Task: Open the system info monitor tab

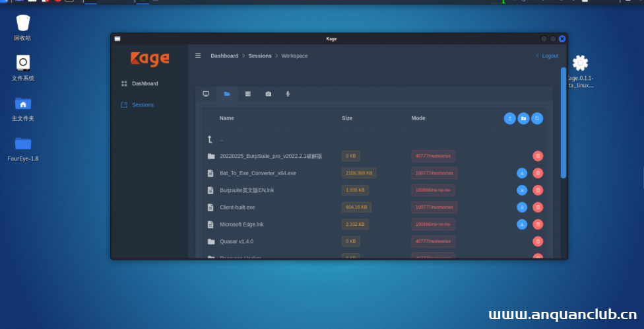Action: (206, 94)
